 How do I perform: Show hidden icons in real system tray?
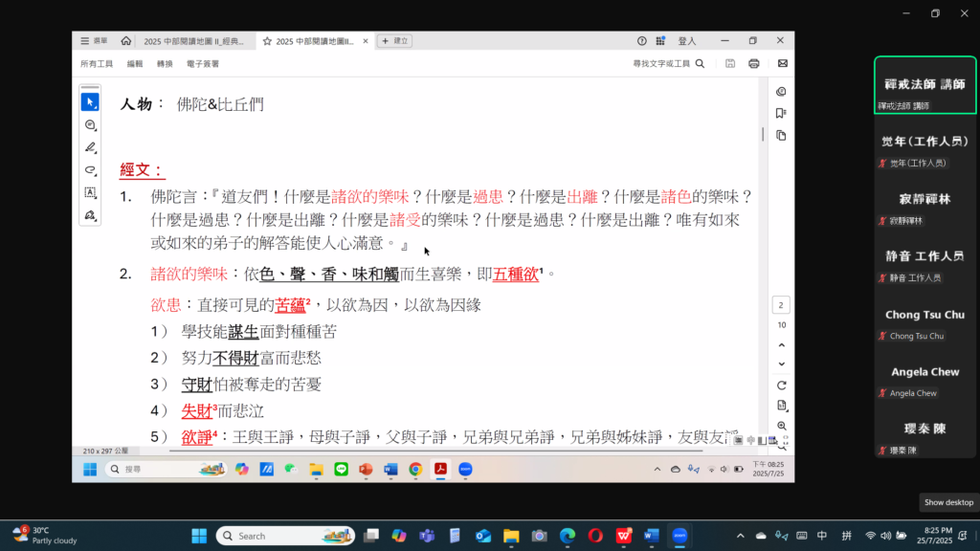[x=740, y=536]
